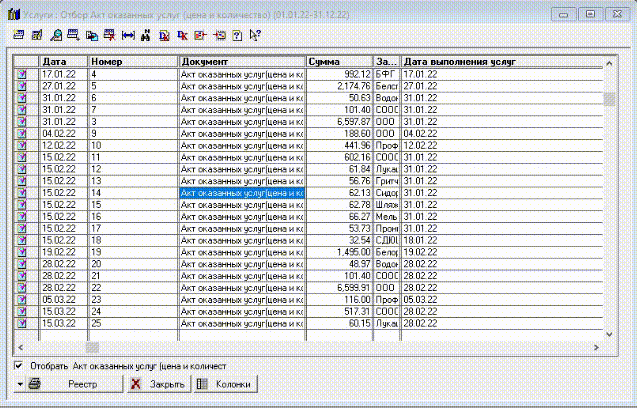The height and width of the screenshot is (408, 637).
Task: Toggle the 'Отобрать Акт оказанных услуг' checkbox
Action: pos(20,366)
